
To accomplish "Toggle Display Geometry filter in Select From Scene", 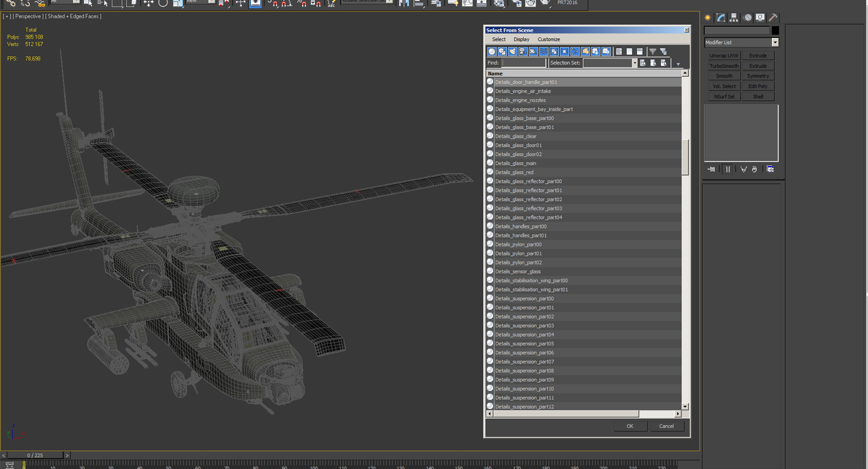I will coord(492,52).
